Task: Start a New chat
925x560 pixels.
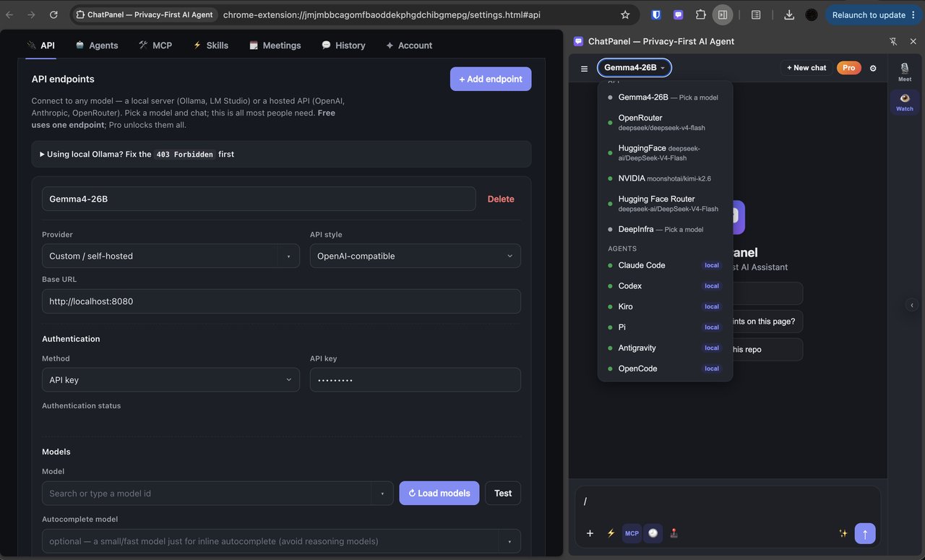Action: 806,68
